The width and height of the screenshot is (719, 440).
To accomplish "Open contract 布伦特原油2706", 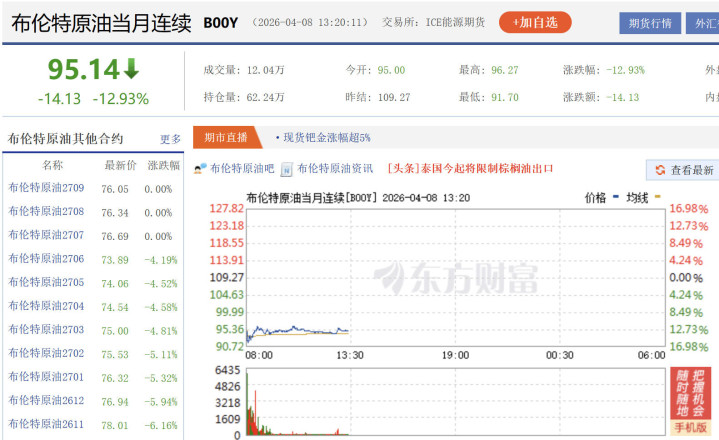I will point(46,258).
